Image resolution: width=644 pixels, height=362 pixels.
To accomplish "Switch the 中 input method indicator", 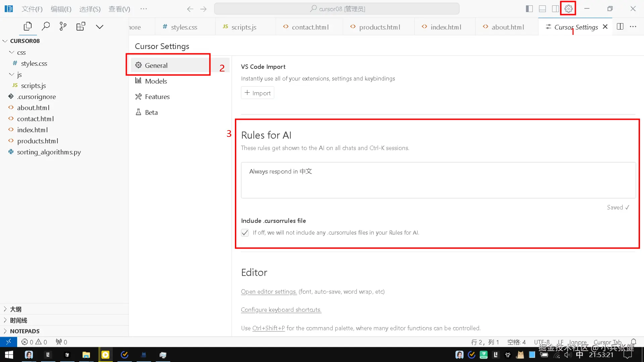I will point(580,355).
